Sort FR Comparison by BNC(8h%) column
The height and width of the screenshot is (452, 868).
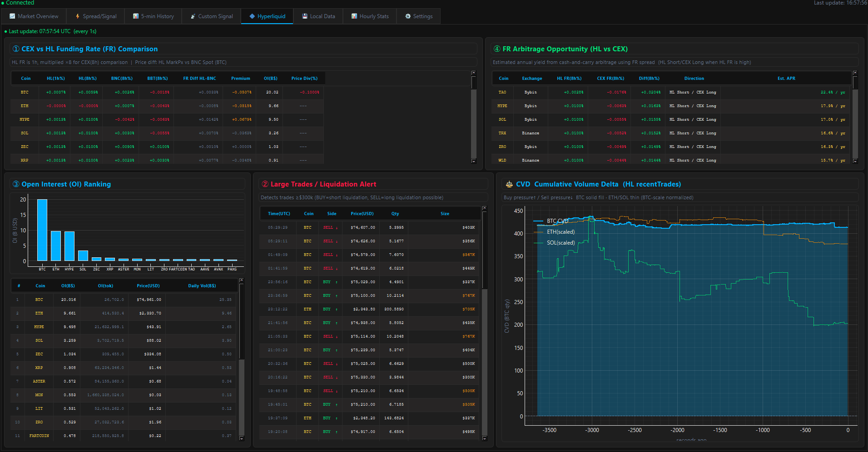[122, 79]
